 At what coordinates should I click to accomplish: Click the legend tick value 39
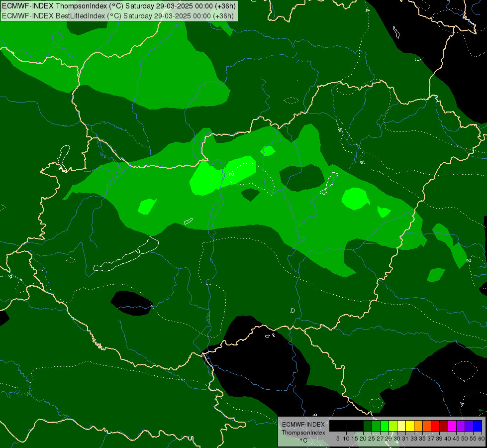[x=439, y=439]
